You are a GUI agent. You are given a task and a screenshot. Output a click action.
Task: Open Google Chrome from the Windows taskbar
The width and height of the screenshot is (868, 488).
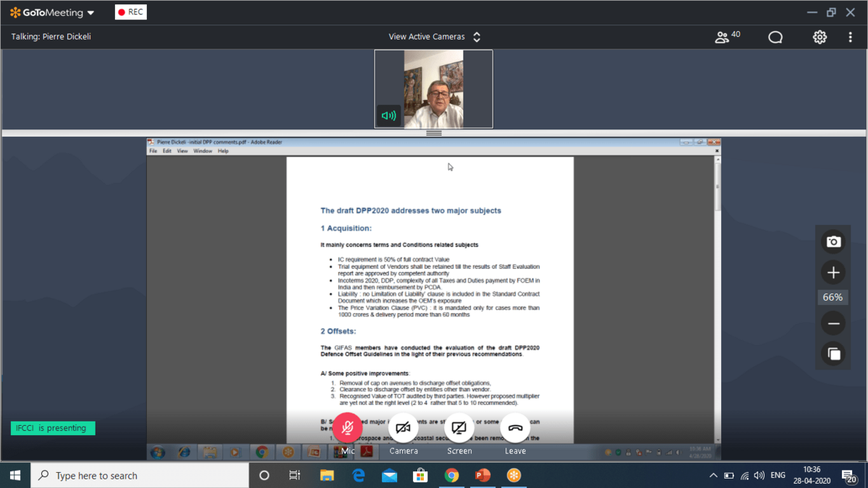(451, 476)
